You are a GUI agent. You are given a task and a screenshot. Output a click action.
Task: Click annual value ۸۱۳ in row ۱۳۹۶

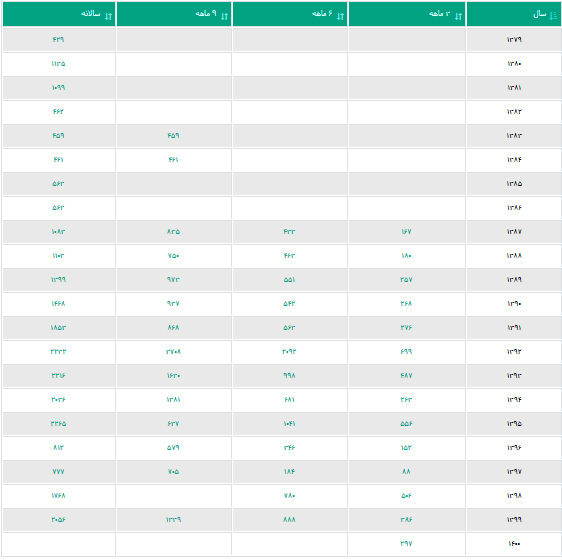click(58, 447)
